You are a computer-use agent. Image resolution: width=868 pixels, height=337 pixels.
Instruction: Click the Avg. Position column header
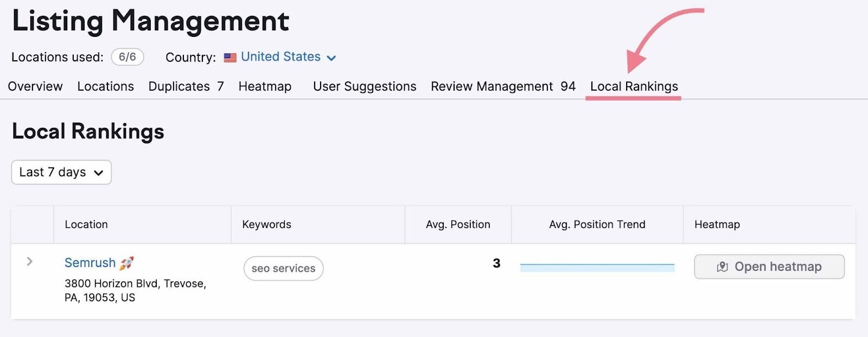[458, 224]
